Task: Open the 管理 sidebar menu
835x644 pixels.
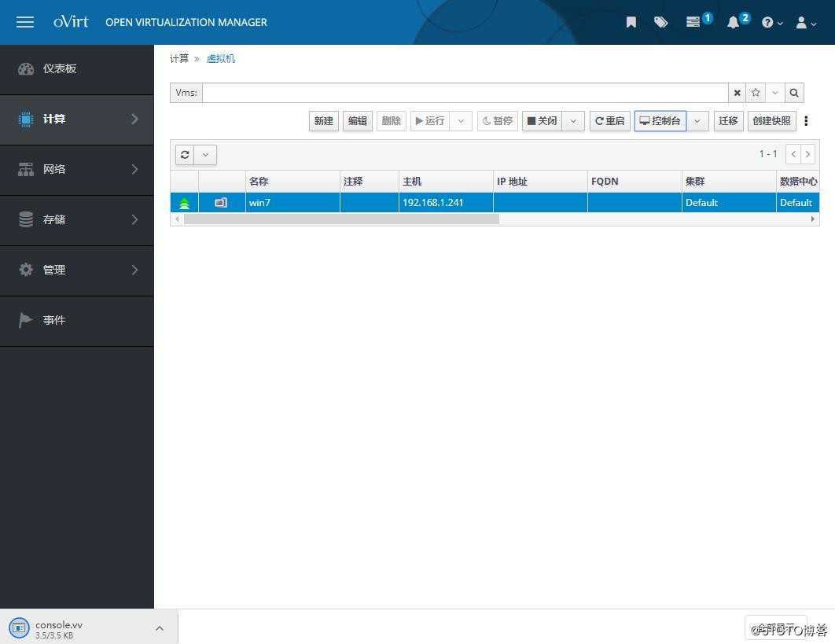Action: pos(77,270)
